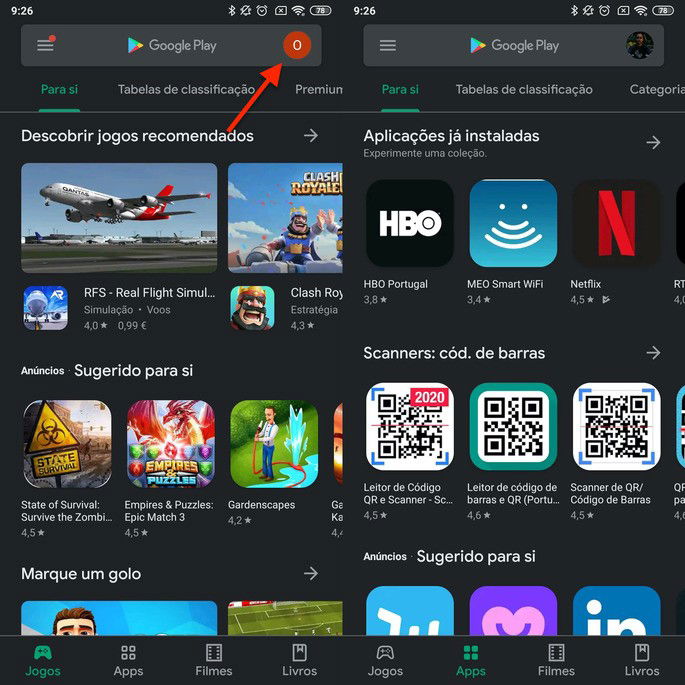Open State of Survival app icon

point(67,444)
